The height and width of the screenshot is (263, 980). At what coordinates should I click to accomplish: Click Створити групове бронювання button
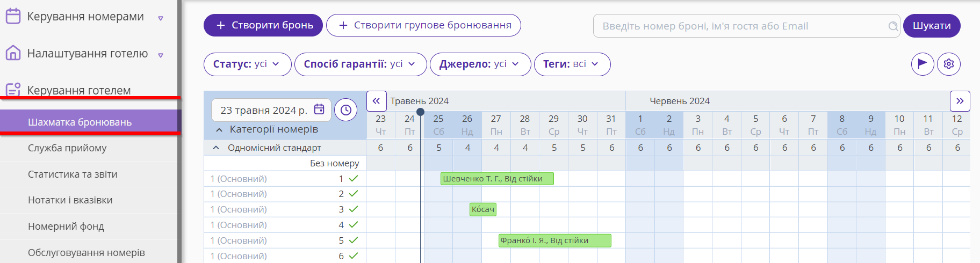(x=423, y=25)
